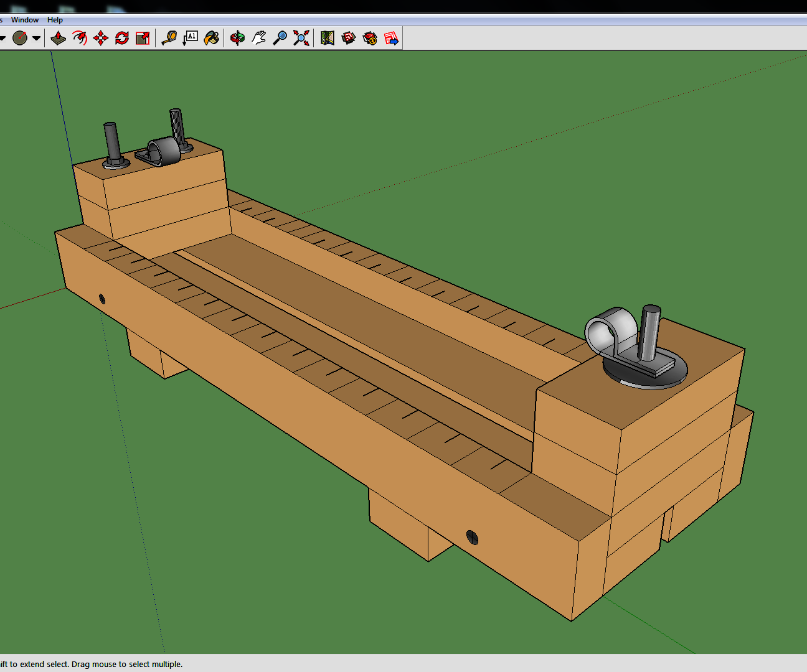The image size is (807, 672).
Task: Choose the Move tool
Action: (100, 39)
